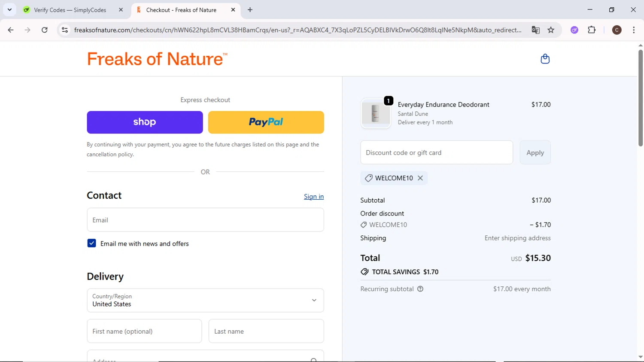The width and height of the screenshot is (644, 362).
Task: Click the Santal Dune variant text
Action: click(413, 114)
